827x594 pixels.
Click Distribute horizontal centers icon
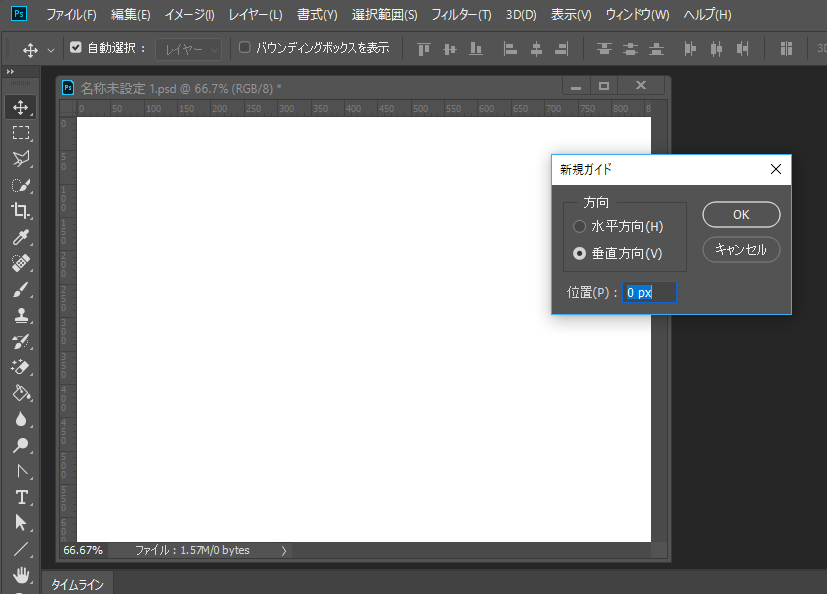click(716, 49)
